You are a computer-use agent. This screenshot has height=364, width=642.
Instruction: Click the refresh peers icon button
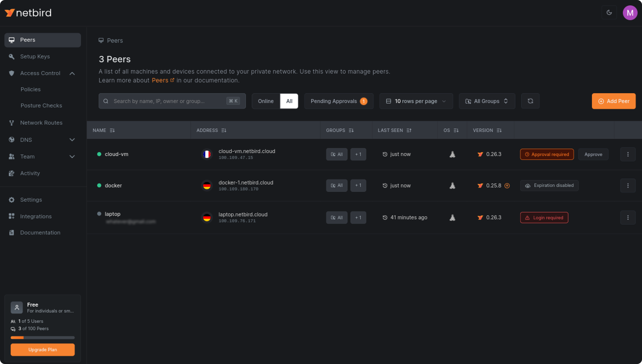click(530, 101)
